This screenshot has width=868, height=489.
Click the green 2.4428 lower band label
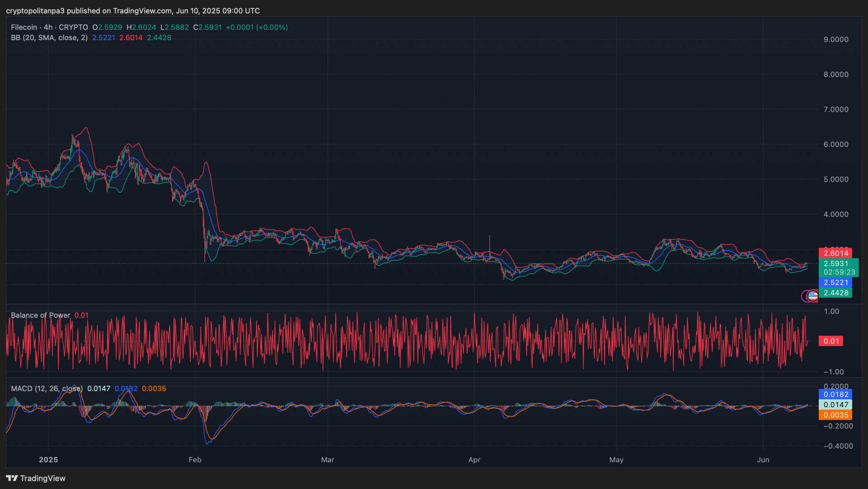[835, 293]
